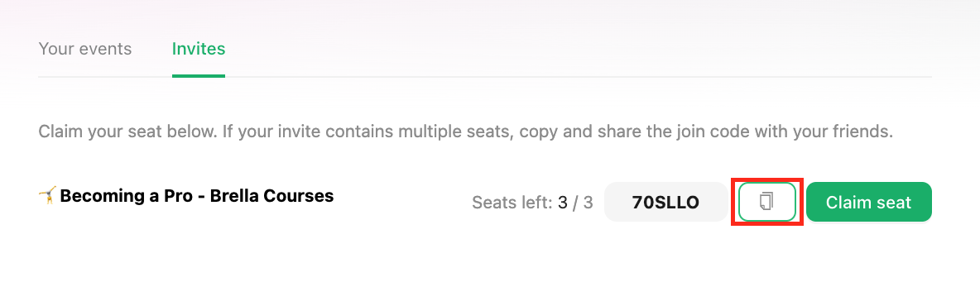Select the 3 / 3 seats counter
Screen dimensions: 980x306
575,203
